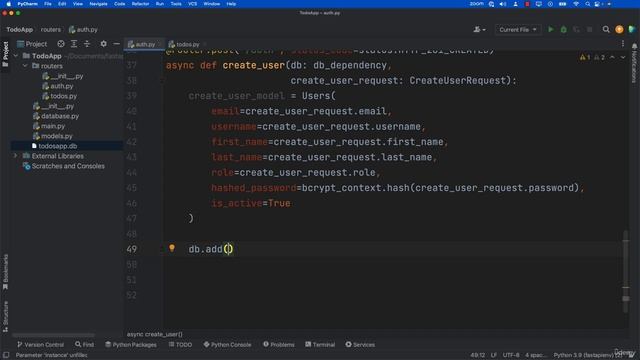640x360 pixels.
Task: Toggle the Bookmarks sidebar tab
Action: click(x=5, y=271)
